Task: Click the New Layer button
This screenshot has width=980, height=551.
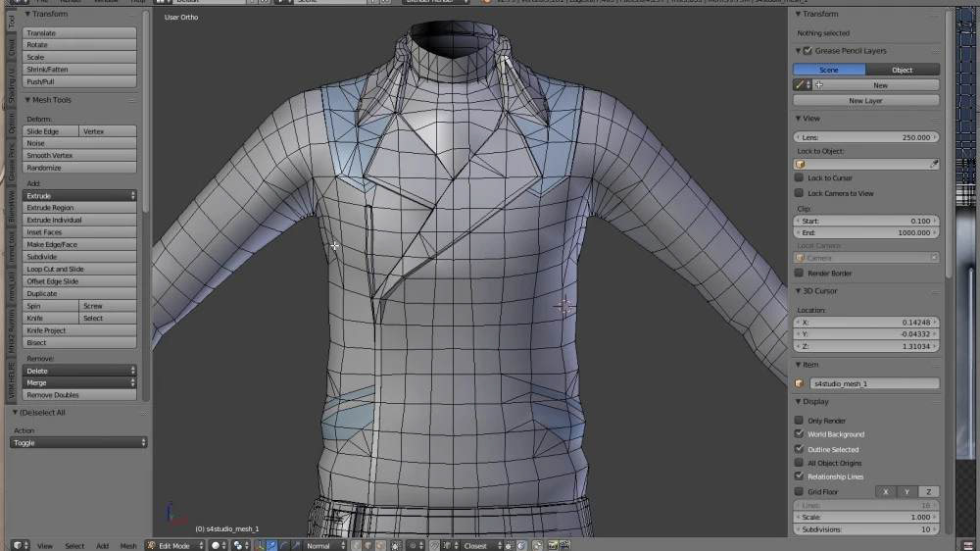Action: pyautogui.click(x=865, y=100)
